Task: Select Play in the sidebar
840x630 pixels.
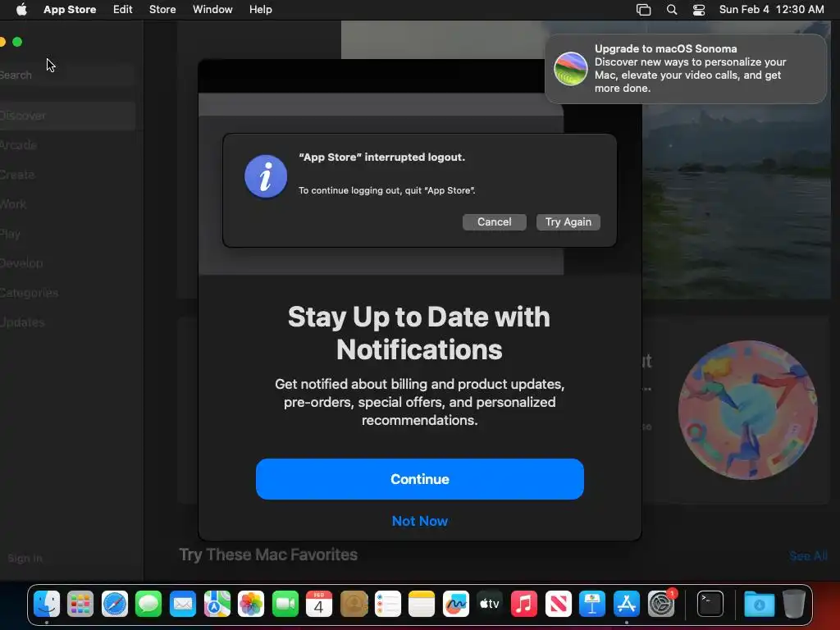Action: pos(67,234)
